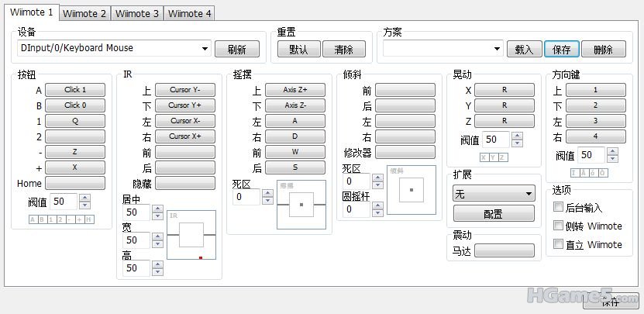Switch to the Wiimote 2 tab

pos(84,13)
